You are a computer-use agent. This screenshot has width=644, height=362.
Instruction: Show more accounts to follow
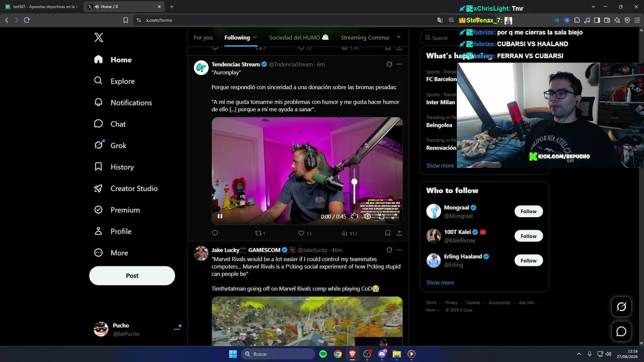[x=440, y=283]
